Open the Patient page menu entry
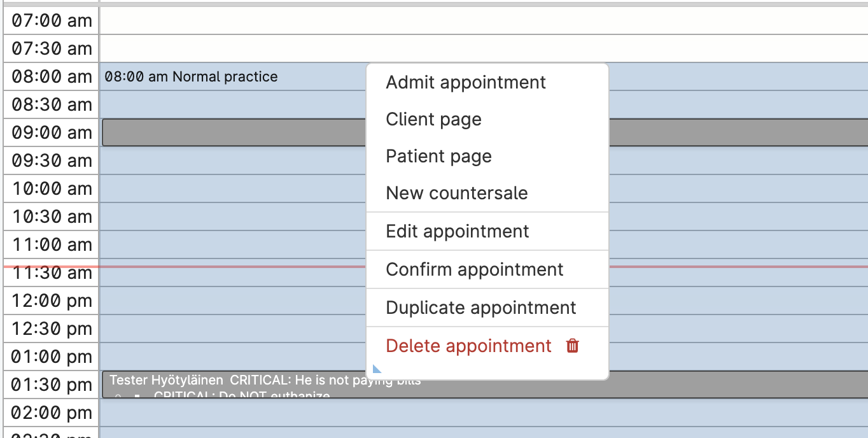Viewport: 868px width, 438px height. pos(438,157)
